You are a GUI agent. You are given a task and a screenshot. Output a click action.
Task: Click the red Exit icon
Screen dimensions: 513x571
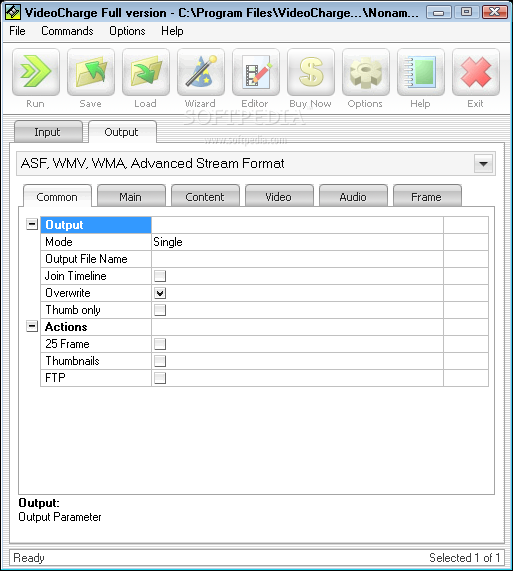tap(475, 72)
